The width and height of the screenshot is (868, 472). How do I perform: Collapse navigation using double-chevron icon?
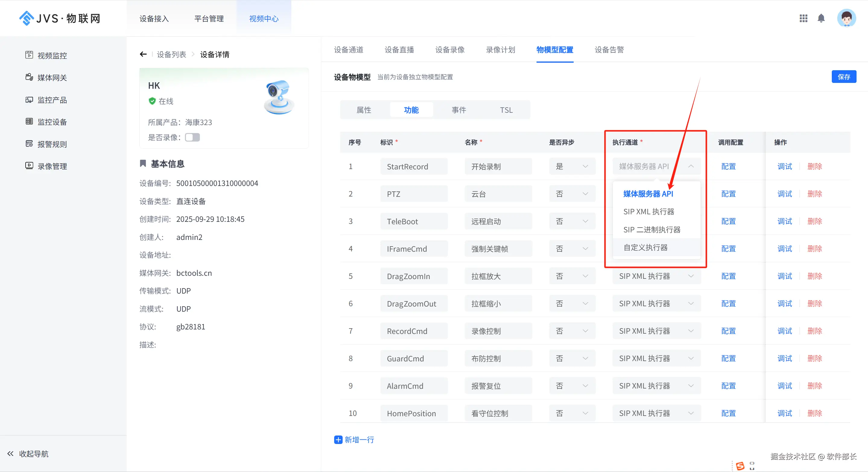[11, 454]
